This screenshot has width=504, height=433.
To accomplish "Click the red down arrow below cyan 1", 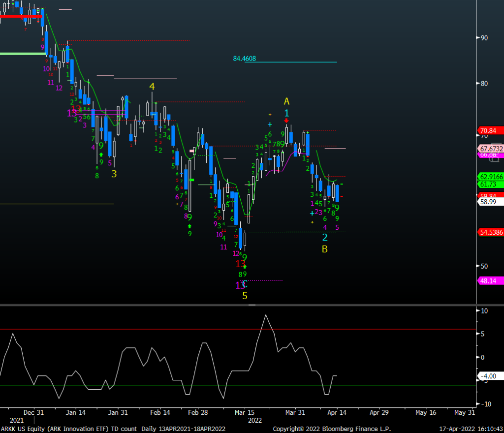I will pyautogui.click(x=286, y=121).
